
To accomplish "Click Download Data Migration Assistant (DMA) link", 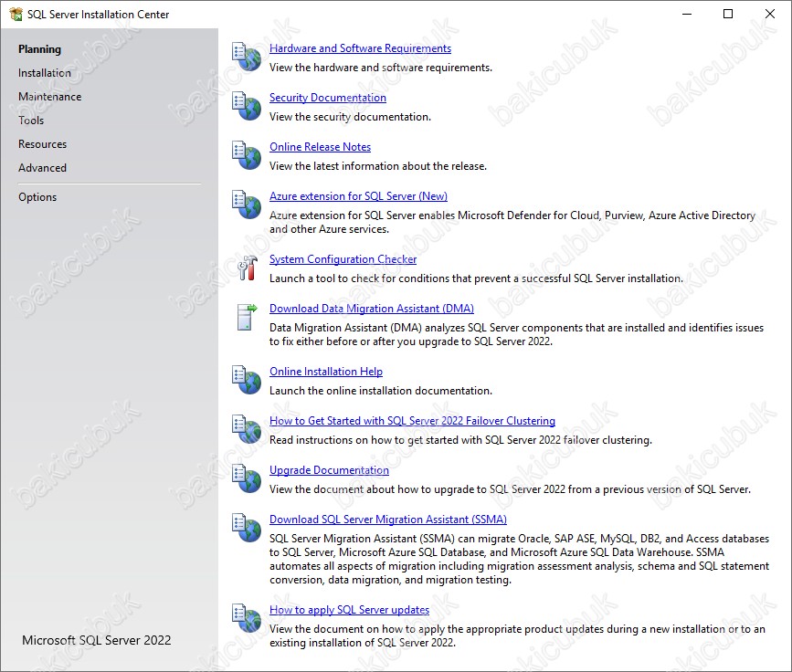I will pos(371,309).
